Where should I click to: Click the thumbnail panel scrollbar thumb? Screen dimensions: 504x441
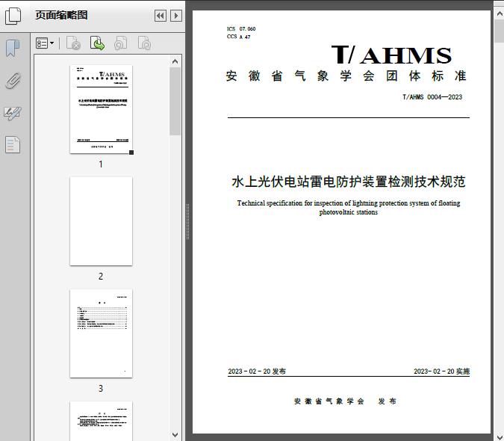[175, 102]
